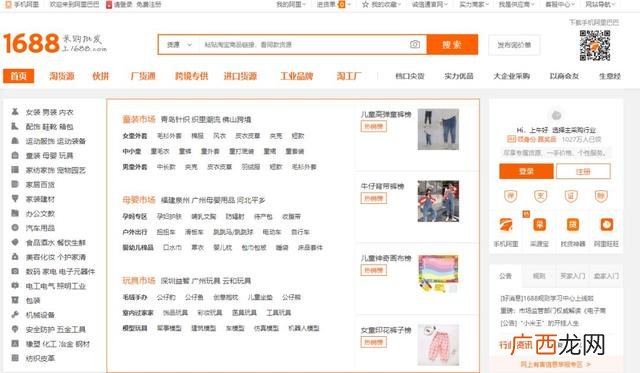
Task: Open the 阿里旺旺 app icon
Action: [607, 225]
